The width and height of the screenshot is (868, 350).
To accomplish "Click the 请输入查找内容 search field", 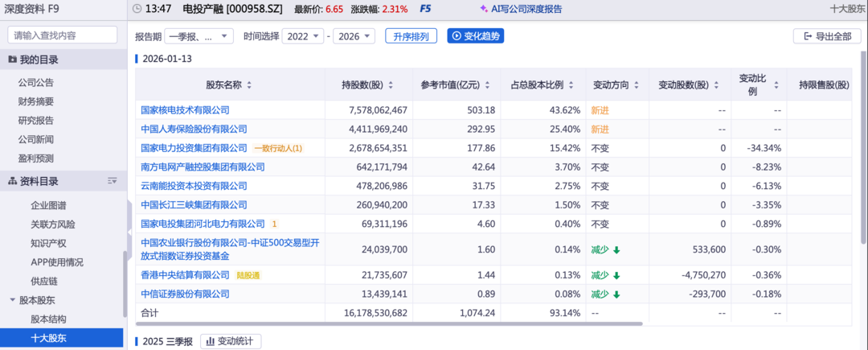I will 64,35.
